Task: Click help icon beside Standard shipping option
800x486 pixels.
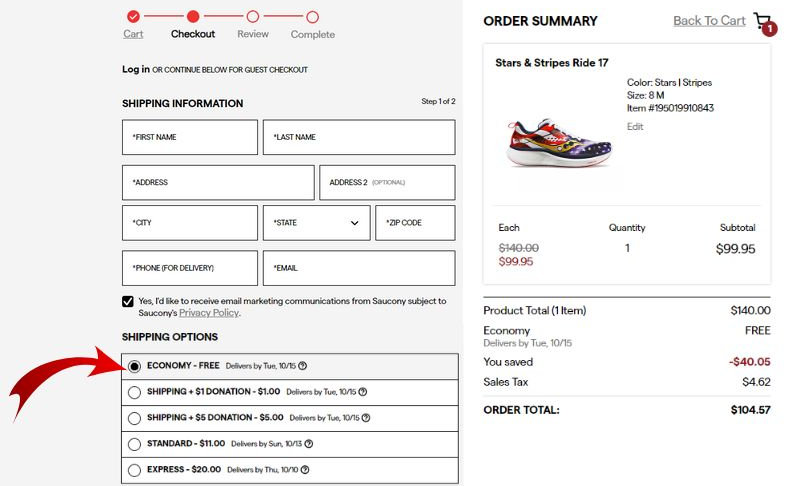Action: pos(308,444)
